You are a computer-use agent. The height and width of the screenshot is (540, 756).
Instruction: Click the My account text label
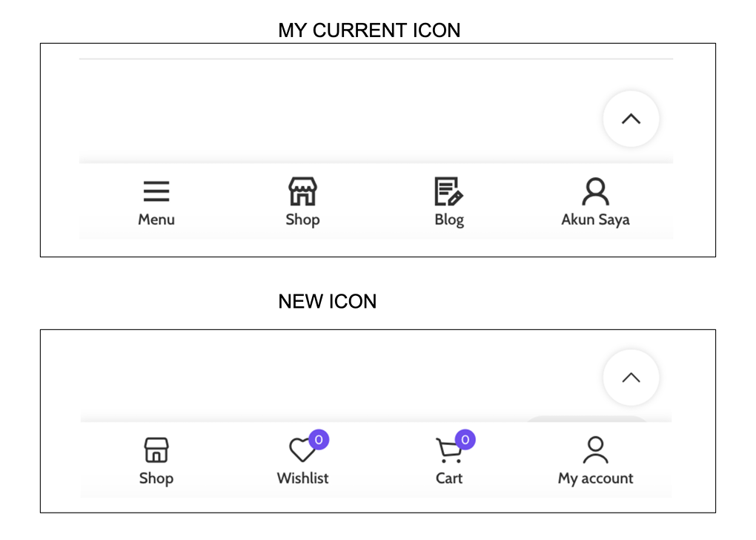point(595,478)
